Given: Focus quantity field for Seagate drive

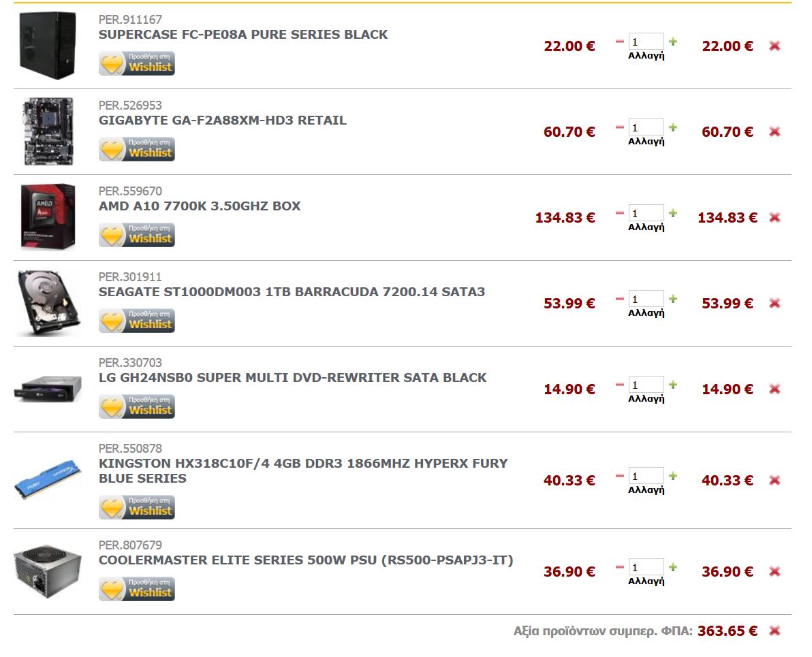Looking at the screenshot, I should (x=646, y=299).
